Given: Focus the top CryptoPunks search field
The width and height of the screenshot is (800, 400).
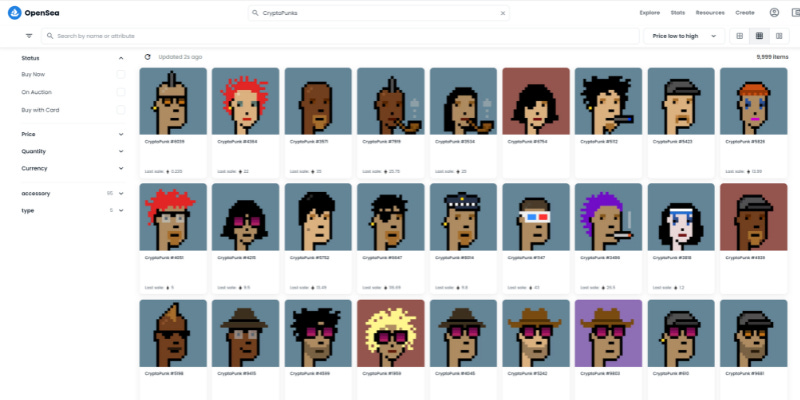Looking at the screenshot, I should coord(379,13).
